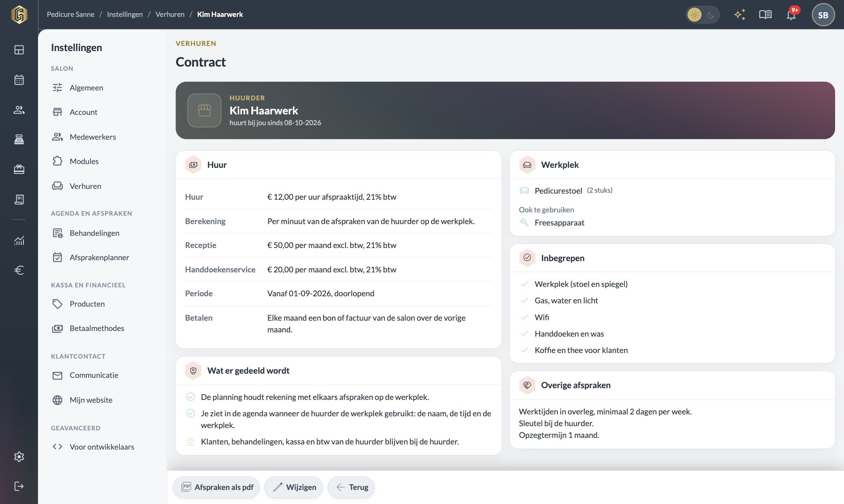Click the Kim Haarwerk tenant name in banner
844x504 pixels.
click(264, 111)
